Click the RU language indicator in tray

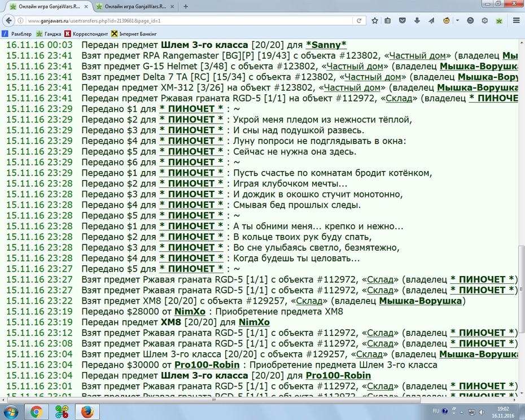436,410
